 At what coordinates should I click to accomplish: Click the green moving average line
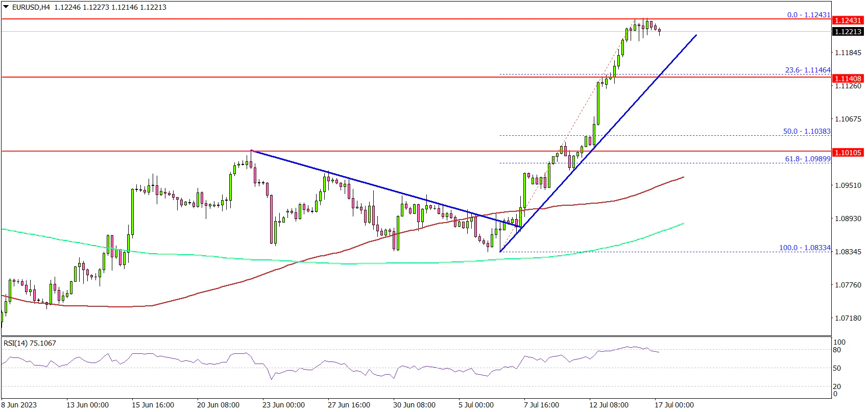[204, 255]
